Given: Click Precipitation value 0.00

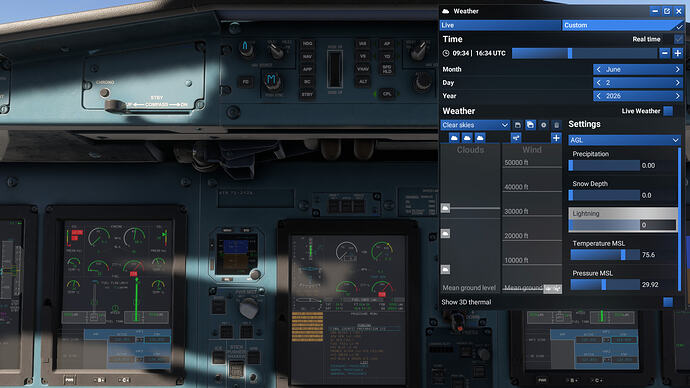Looking at the screenshot, I should pyautogui.click(x=648, y=165).
